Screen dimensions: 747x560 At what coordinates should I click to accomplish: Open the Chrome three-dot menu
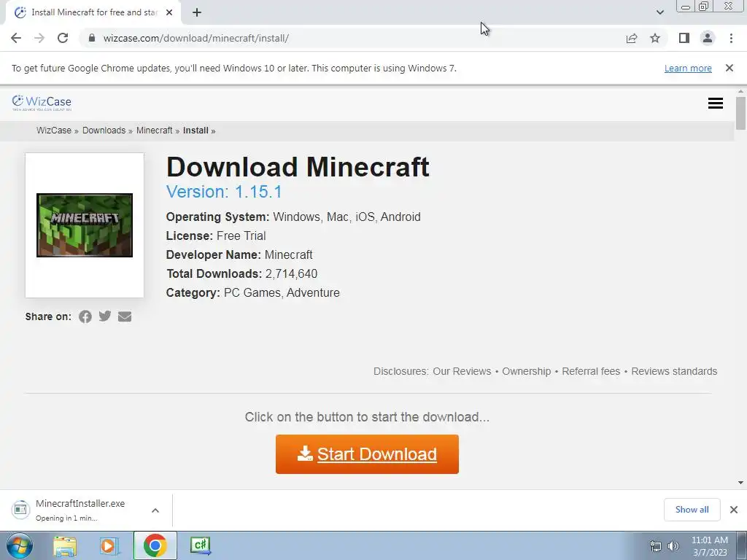click(731, 38)
